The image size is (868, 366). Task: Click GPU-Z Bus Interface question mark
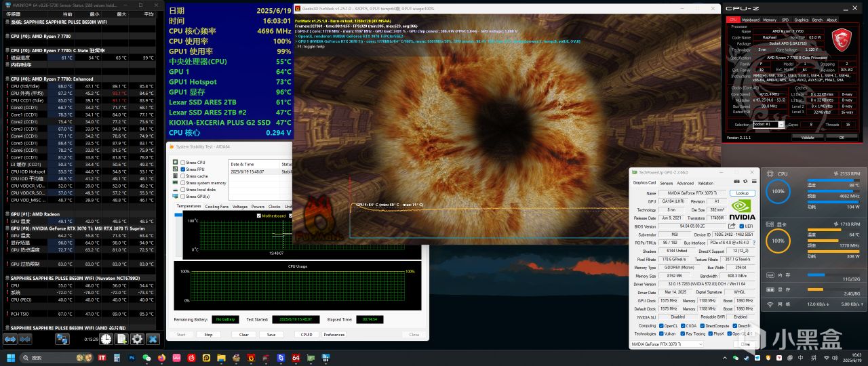(754, 243)
